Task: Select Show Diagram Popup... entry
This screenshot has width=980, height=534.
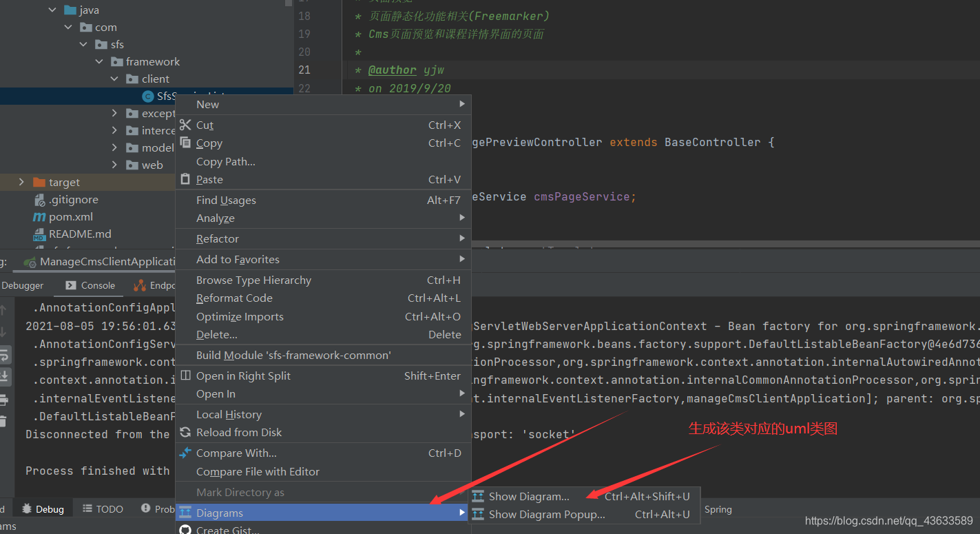Action: (x=583, y=514)
